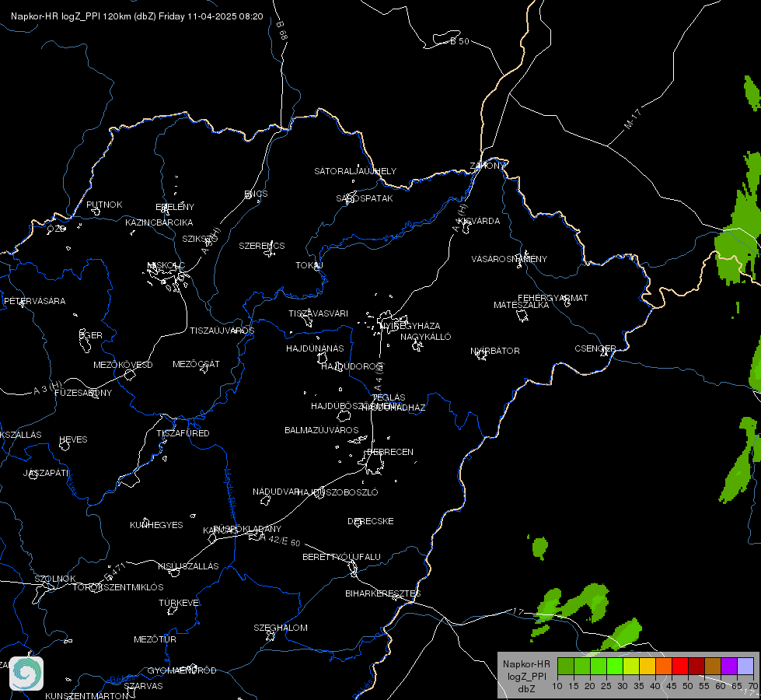Click the HAJDÚNÁNÁS town label
Viewport: 761px width, 700px height.
click(x=315, y=348)
